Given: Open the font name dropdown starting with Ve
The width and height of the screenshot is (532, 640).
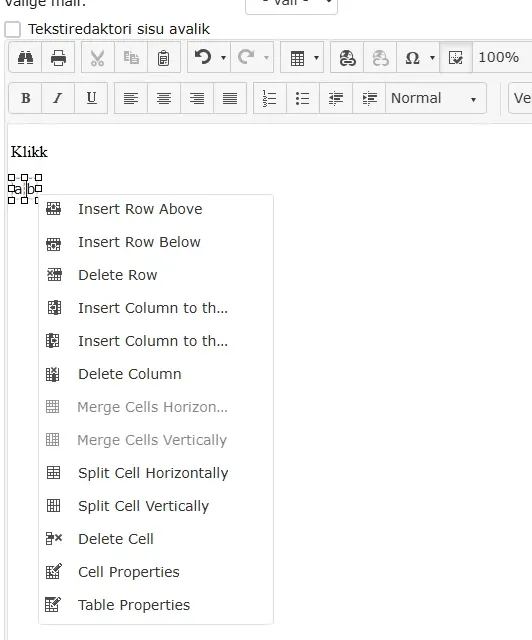Looking at the screenshot, I should click(520, 98).
